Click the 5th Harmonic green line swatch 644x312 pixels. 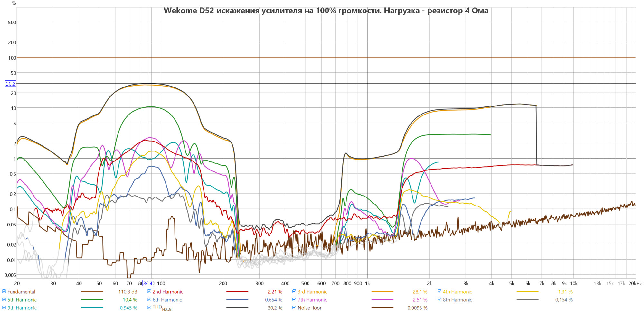[x=92, y=300]
